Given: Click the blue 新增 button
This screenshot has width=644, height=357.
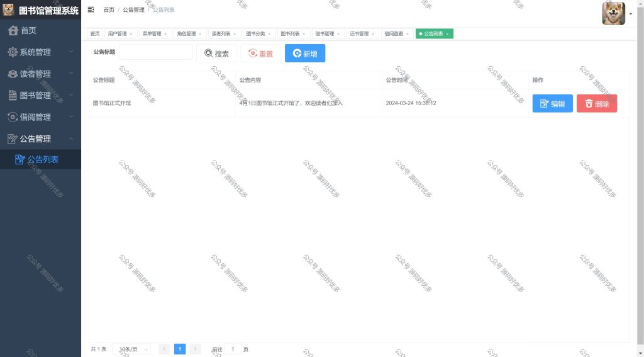Looking at the screenshot, I should click(305, 54).
